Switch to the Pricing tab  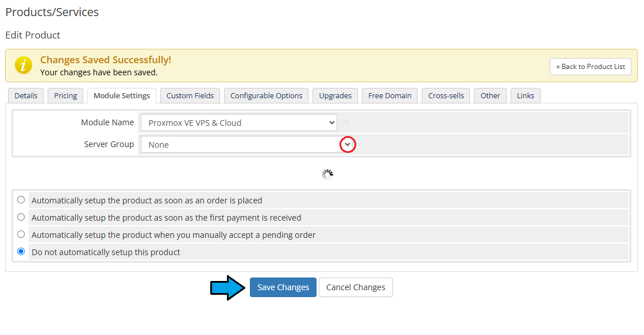point(65,95)
